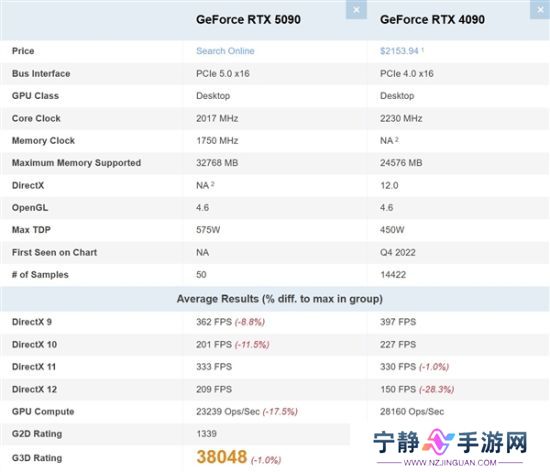Select the 209 FPS result
550x472 pixels.
(x=214, y=389)
